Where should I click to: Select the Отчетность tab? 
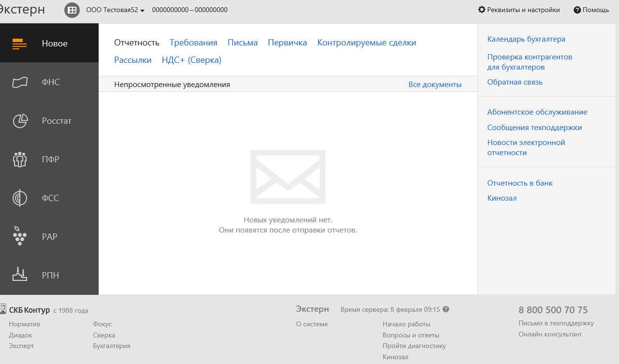137,43
